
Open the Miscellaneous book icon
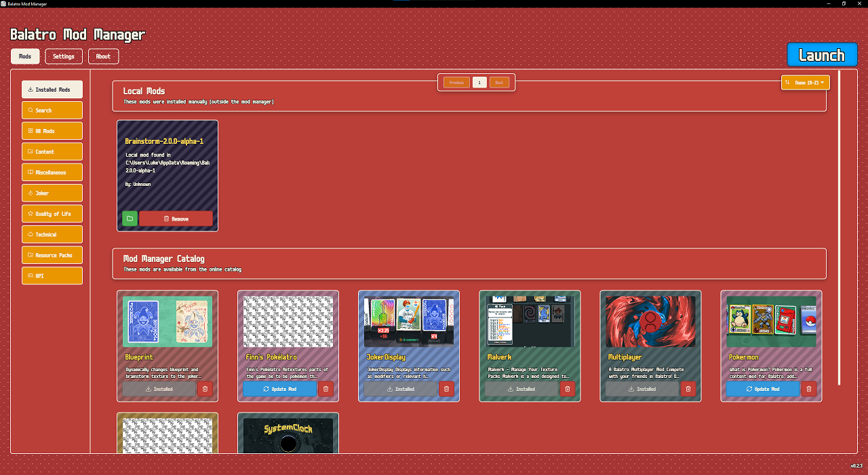click(x=31, y=172)
